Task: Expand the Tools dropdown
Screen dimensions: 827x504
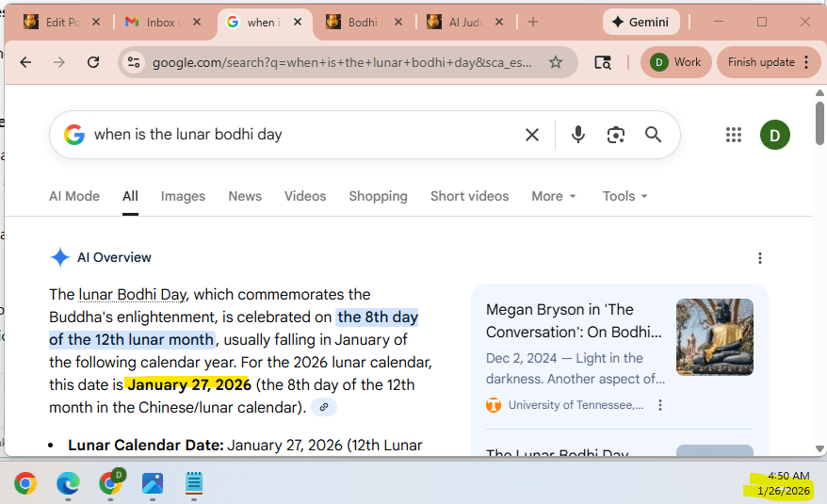Action: [625, 196]
